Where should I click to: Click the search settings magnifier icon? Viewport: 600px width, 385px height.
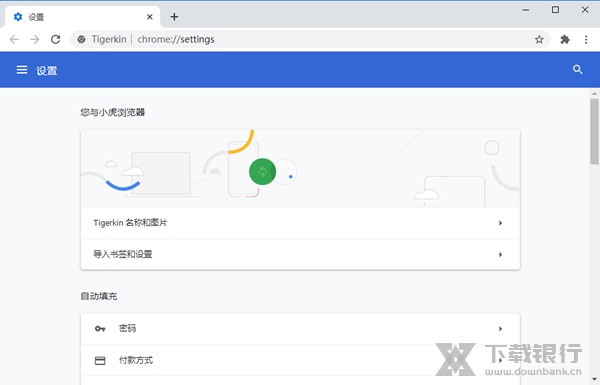[577, 70]
